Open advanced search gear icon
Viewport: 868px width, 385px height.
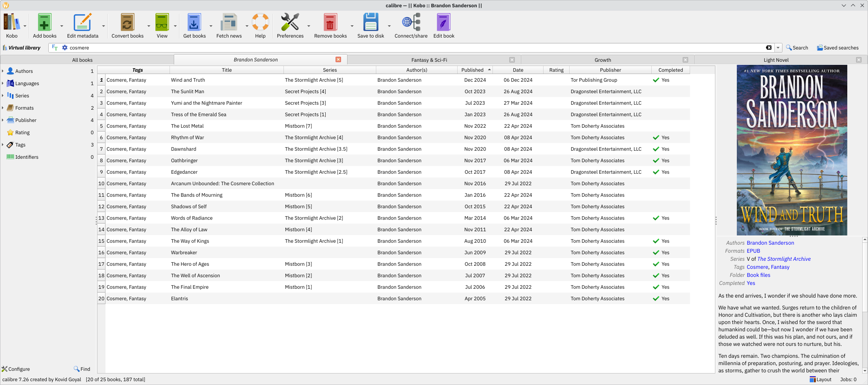(x=65, y=48)
